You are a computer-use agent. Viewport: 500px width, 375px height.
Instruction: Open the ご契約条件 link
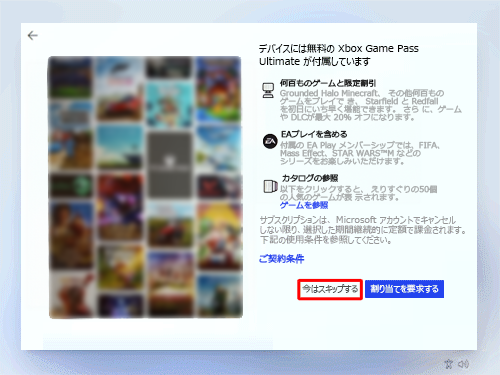tap(282, 259)
